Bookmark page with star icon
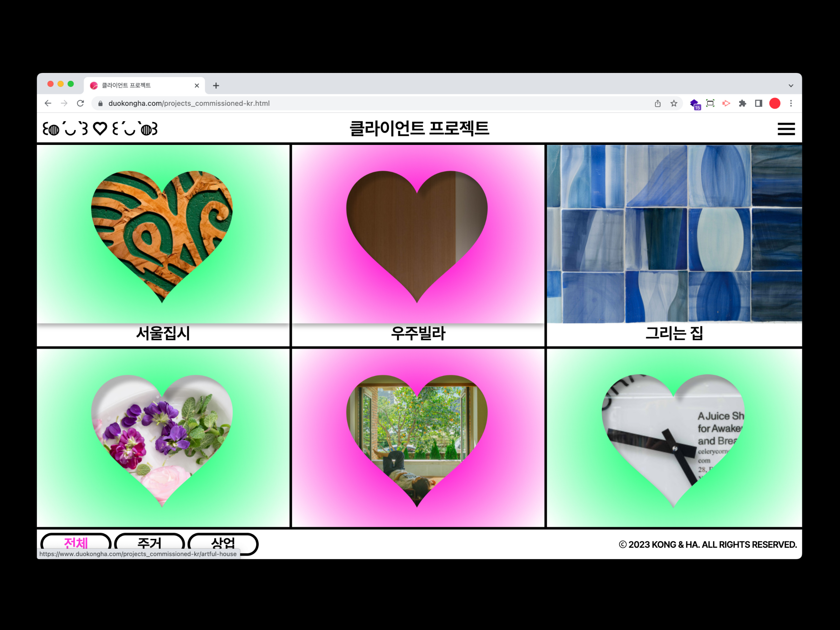840x630 pixels. tap(673, 103)
